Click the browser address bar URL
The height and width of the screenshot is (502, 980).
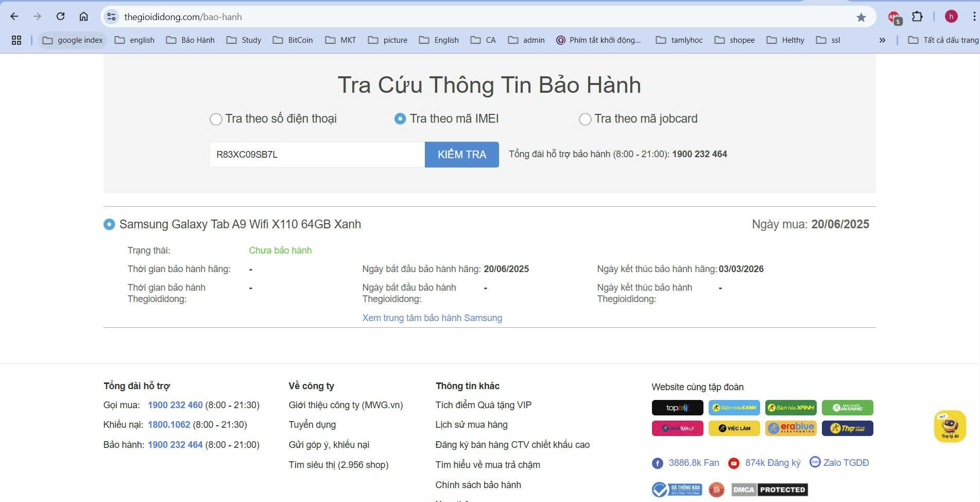(183, 17)
